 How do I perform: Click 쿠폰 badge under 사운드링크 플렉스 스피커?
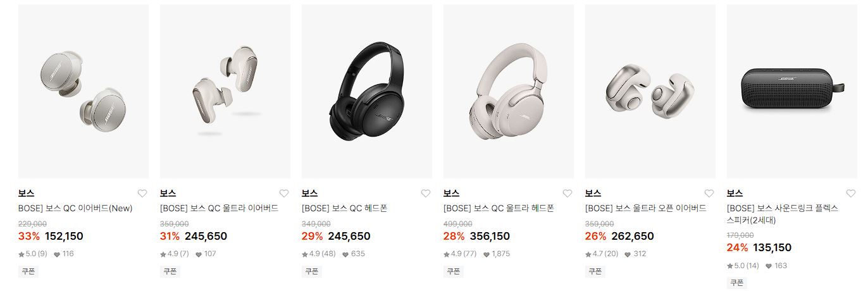(x=737, y=283)
